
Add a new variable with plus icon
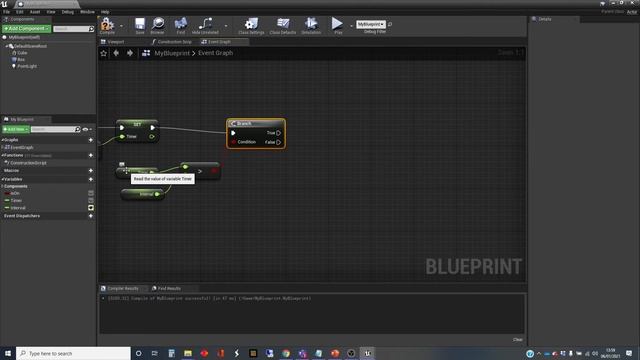coord(91,179)
